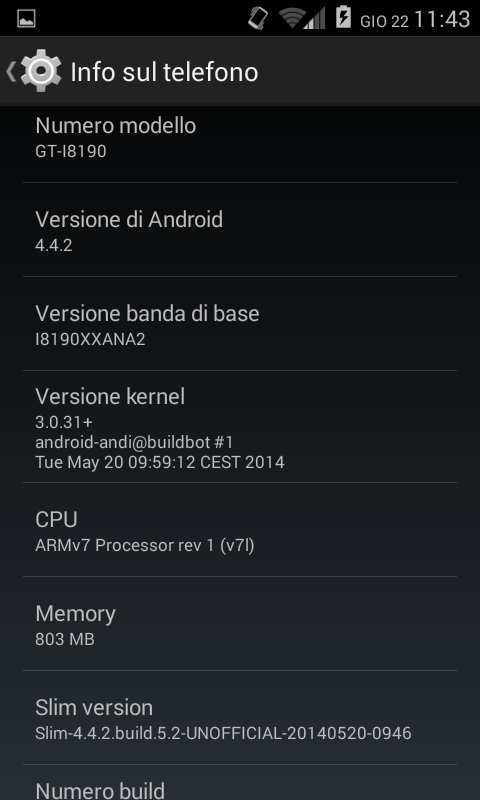Tap the Numero build item
480x800 pixels.
tap(240, 783)
